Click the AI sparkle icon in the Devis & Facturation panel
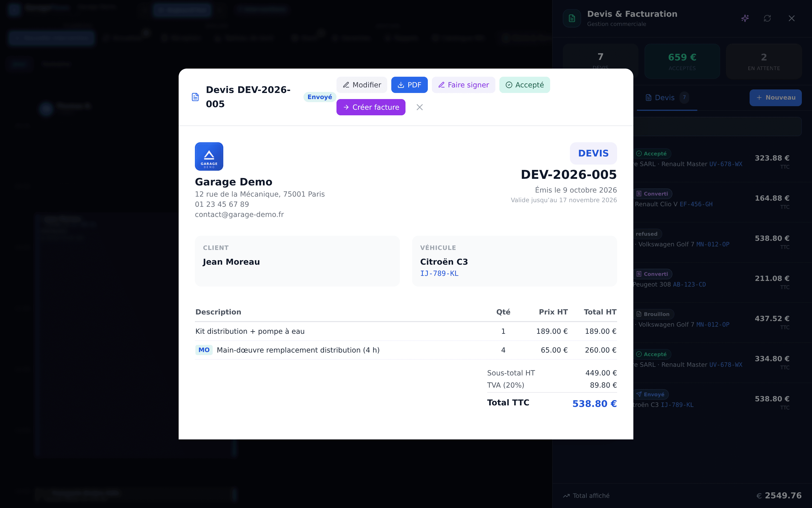 745,18
